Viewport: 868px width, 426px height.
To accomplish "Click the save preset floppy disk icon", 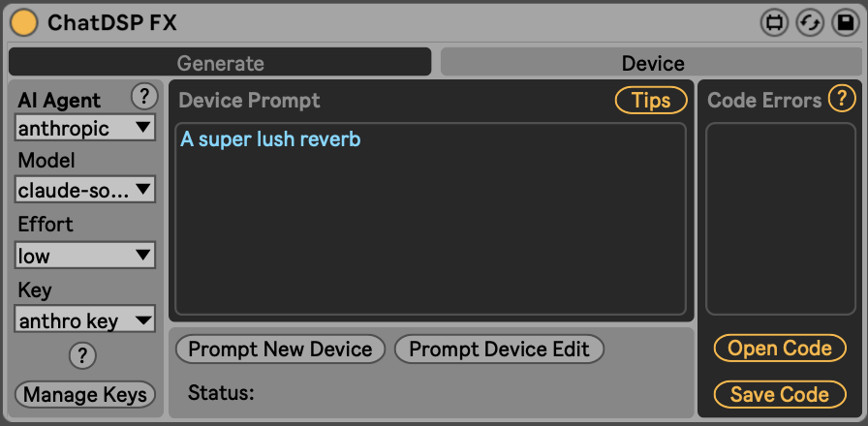I will (844, 23).
